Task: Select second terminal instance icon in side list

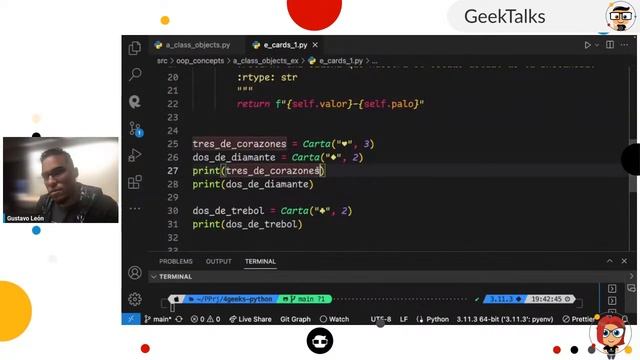Action: 612,301
